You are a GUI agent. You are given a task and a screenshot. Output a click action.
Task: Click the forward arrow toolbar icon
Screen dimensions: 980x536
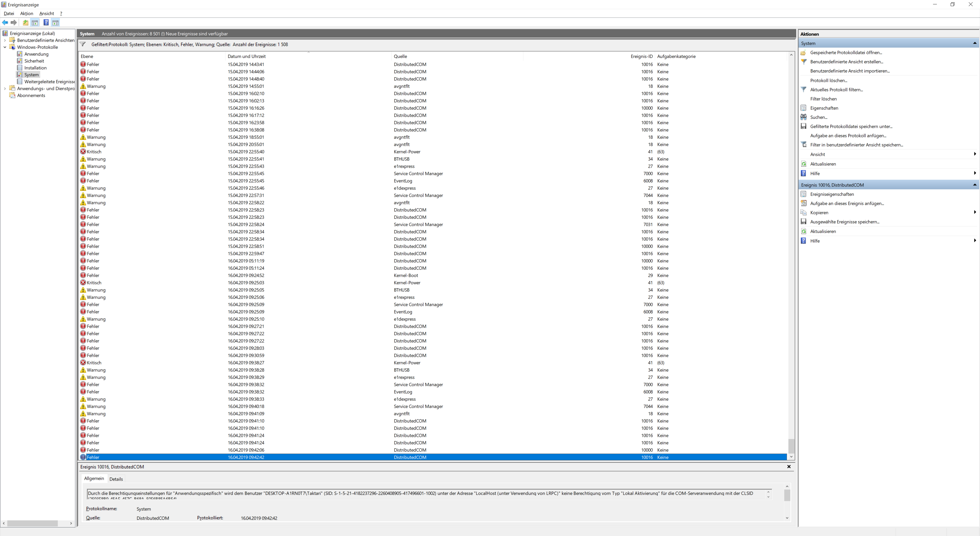[x=14, y=23]
